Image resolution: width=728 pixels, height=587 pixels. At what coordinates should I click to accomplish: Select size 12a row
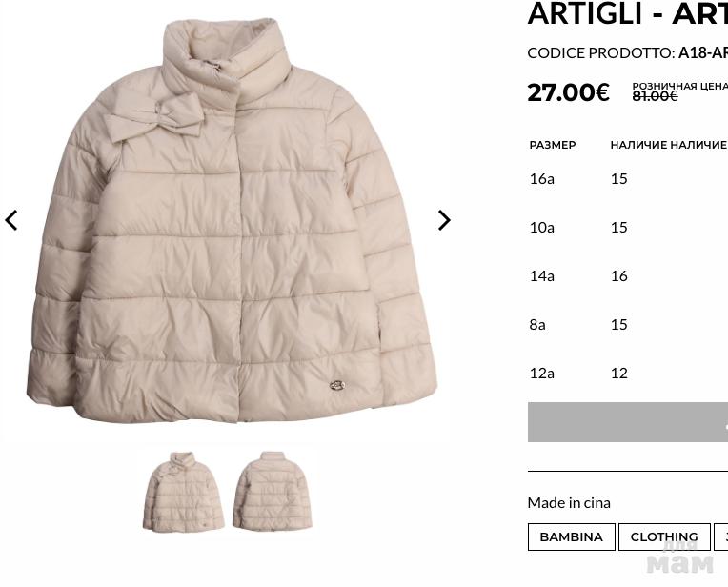628,374
